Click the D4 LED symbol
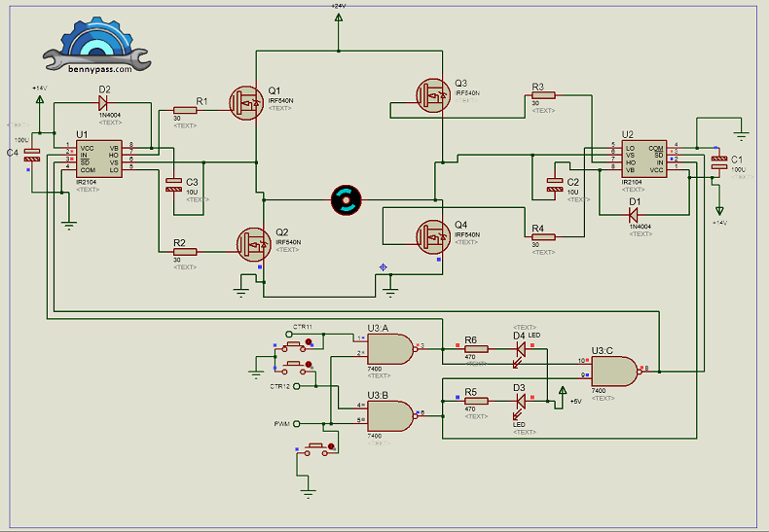Viewport: 769px width, 532px height. (520, 347)
